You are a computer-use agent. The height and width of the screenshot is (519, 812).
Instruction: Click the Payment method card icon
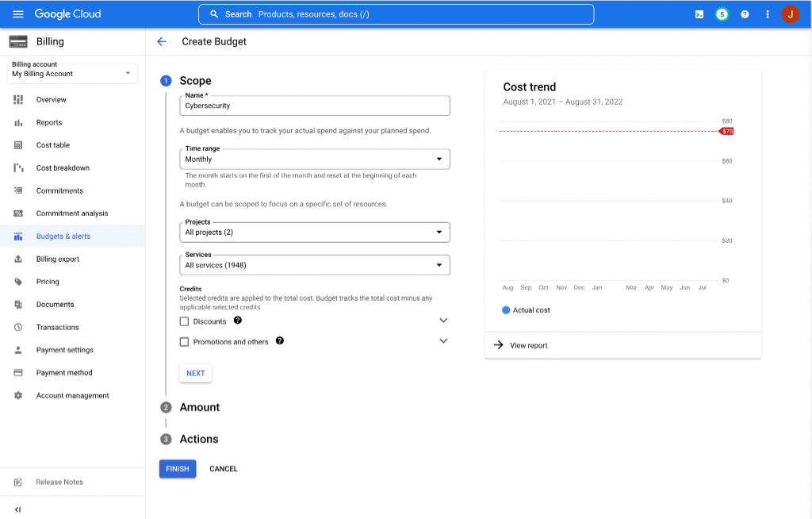tap(18, 373)
